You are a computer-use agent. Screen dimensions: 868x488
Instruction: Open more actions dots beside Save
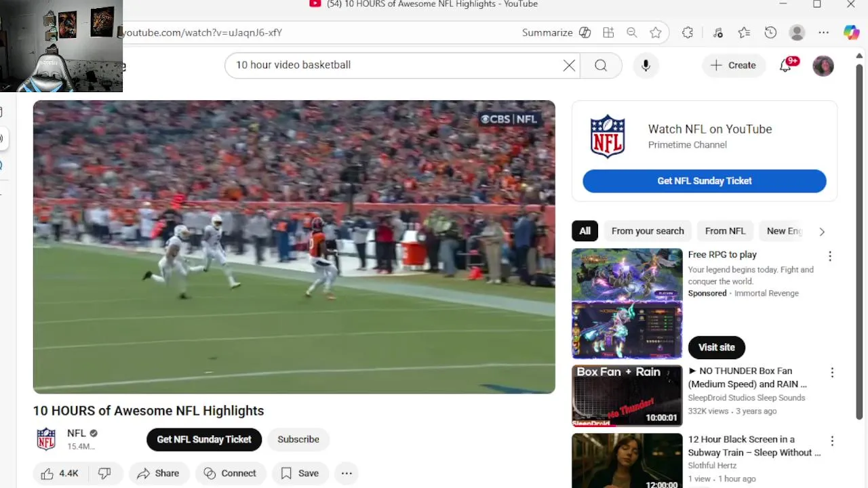click(347, 473)
